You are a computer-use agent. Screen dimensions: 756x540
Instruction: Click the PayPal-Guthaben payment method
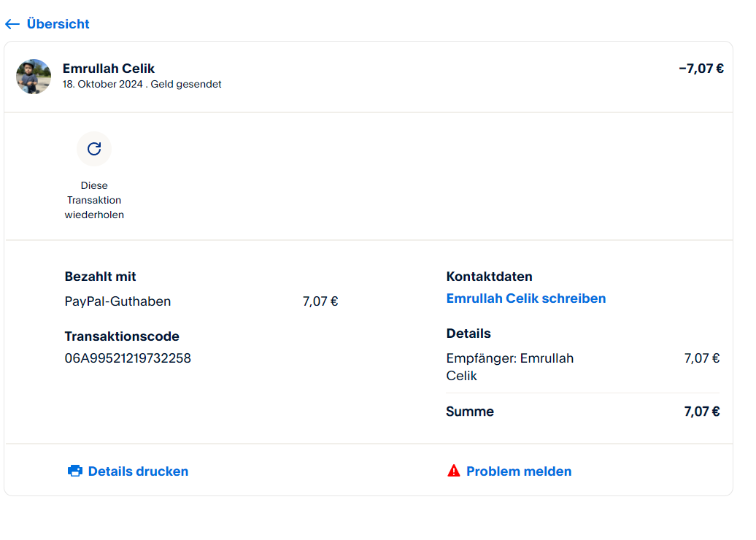[117, 301]
